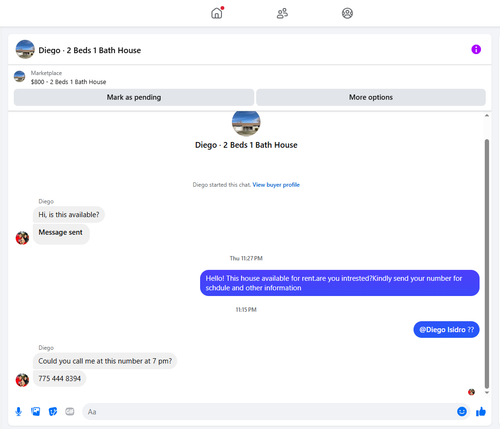
Task: Click header title 'Diego · 2 Beds 1 Bath House'
Action: click(x=90, y=50)
